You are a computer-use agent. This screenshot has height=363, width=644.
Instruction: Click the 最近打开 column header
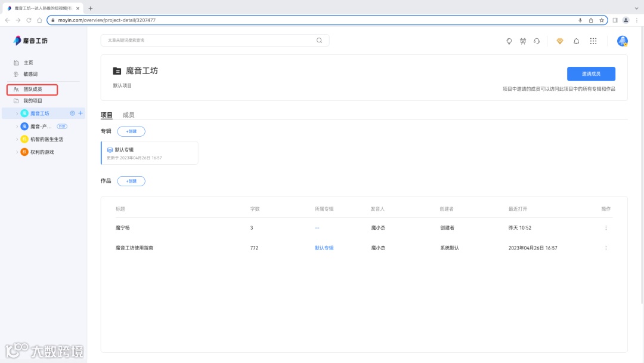pyautogui.click(x=518, y=209)
